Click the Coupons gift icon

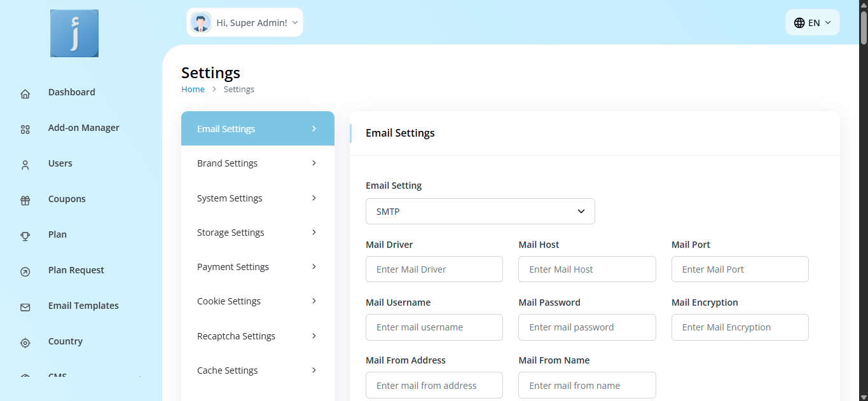pos(25,201)
